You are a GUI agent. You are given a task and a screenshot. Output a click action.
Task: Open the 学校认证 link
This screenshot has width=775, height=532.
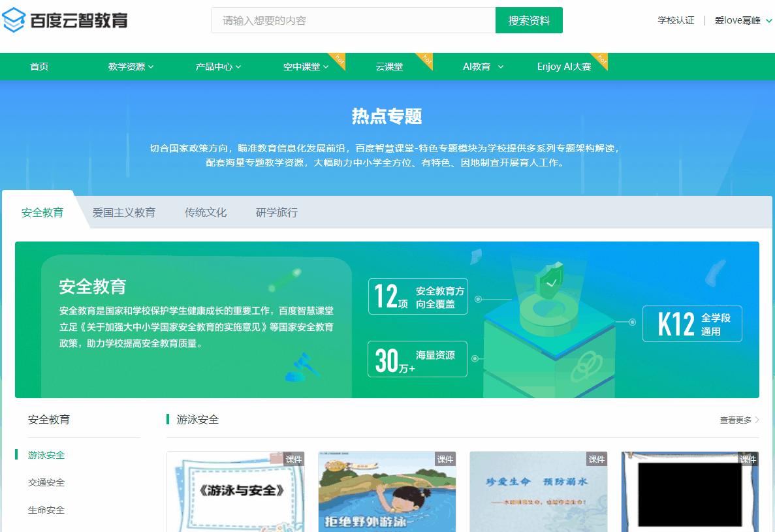point(676,20)
